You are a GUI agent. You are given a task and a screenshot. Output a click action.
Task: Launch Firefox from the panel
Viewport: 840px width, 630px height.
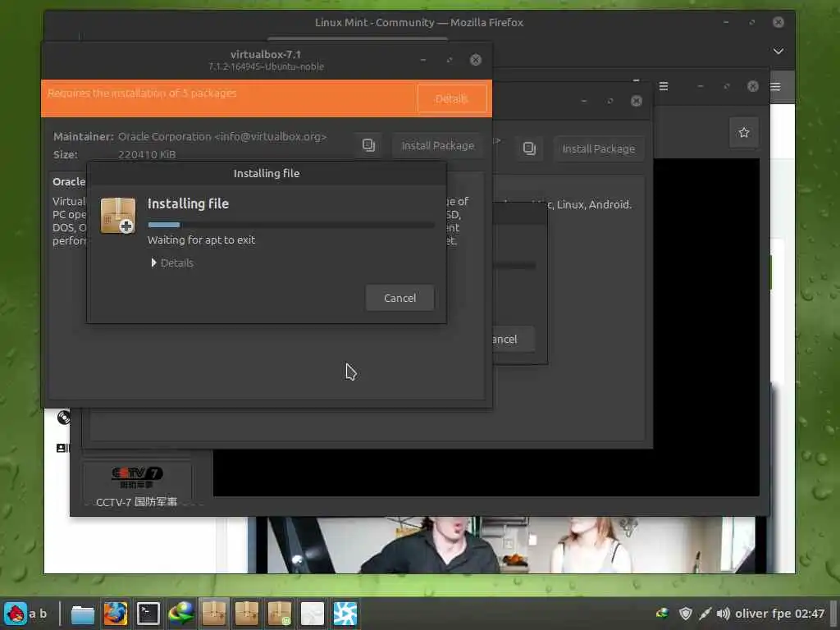coord(115,614)
